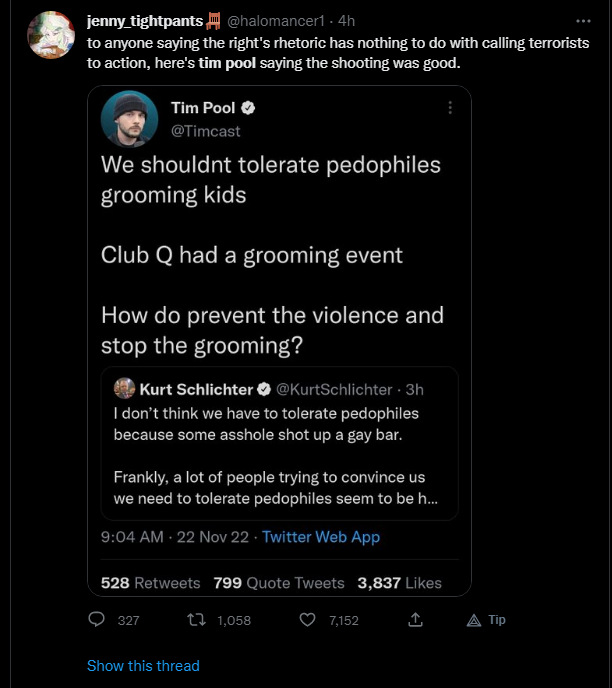612x688 pixels.
Task: Click the Twitter Web App source link
Action: click(x=321, y=537)
